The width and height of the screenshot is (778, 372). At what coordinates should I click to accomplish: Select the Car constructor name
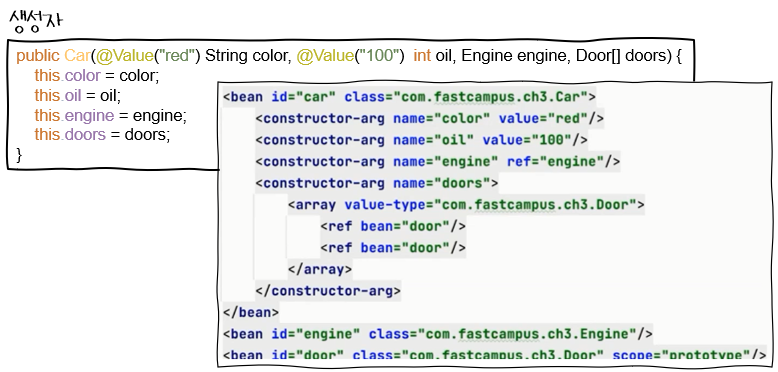pos(77,56)
